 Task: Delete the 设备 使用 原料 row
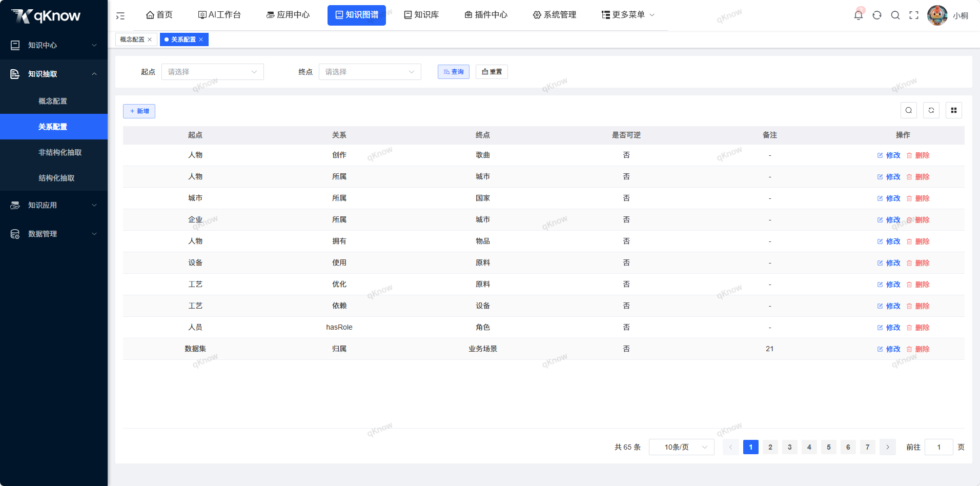918,263
